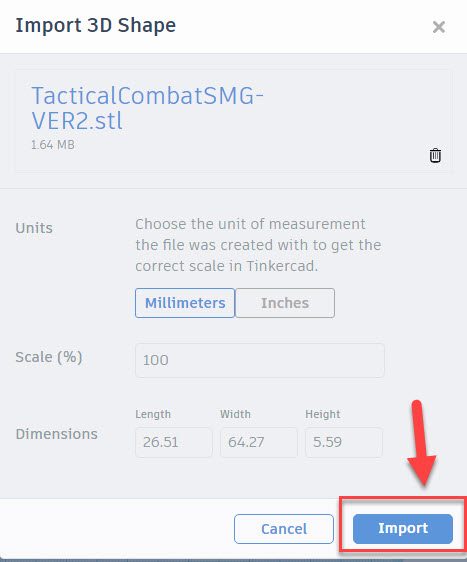The width and height of the screenshot is (467, 562).
Task: Select Millimeters as the unit
Action: (185, 303)
